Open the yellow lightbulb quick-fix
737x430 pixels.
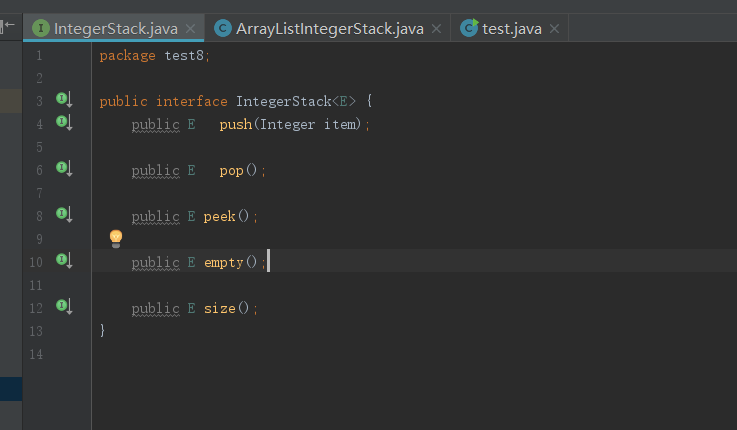(x=116, y=238)
